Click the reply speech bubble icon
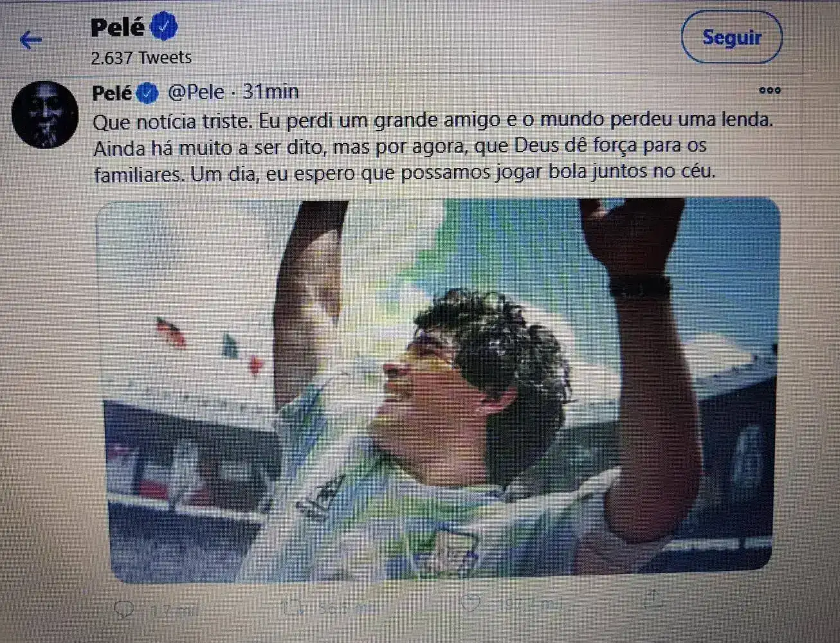The width and height of the screenshot is (840, 643). tap(123, 608)
